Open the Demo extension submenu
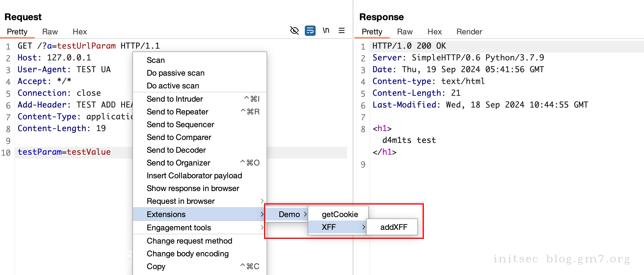The width and height of the screenshot is (644, 275). point(289,214)
